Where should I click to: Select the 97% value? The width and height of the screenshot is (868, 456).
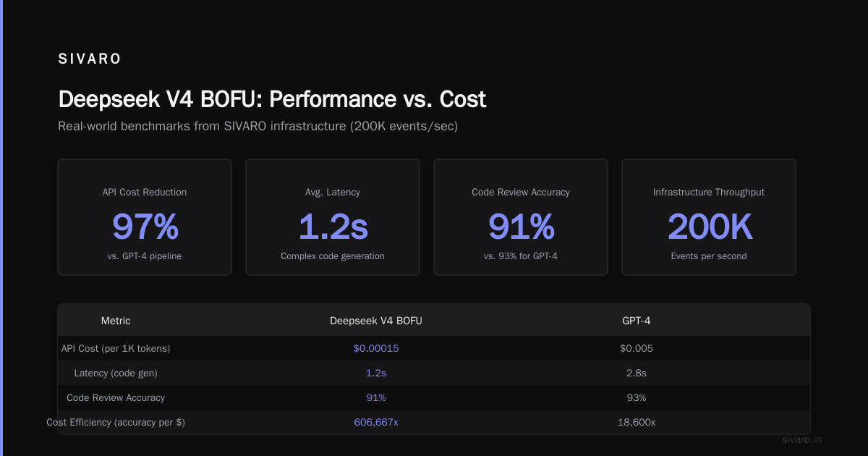pos(145,227)
